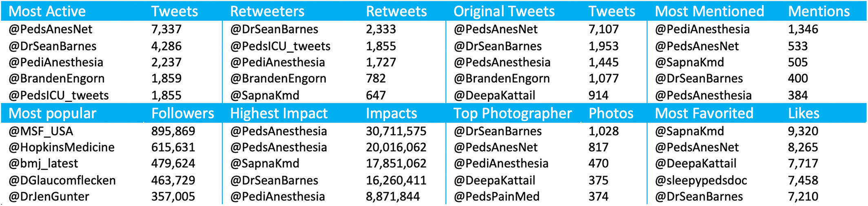This screenshot has width=868, height=206.
Task: Click the Original Tweets header
Action: click(504, 11)
